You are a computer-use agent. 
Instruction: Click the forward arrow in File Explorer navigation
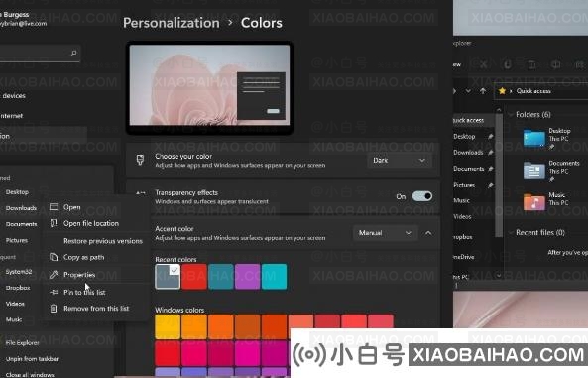point(455,91)
